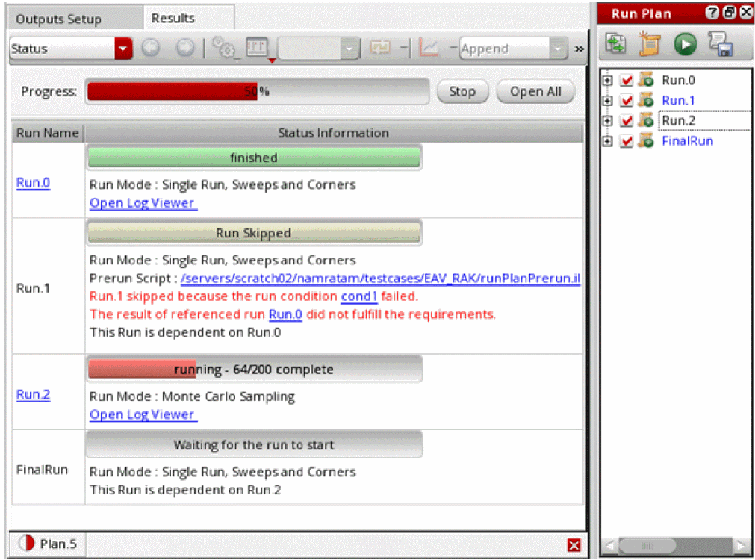This screenshot has width=755, height=560.
Task: Open the Append plot mode dropdown
Action: click(558, 49)
